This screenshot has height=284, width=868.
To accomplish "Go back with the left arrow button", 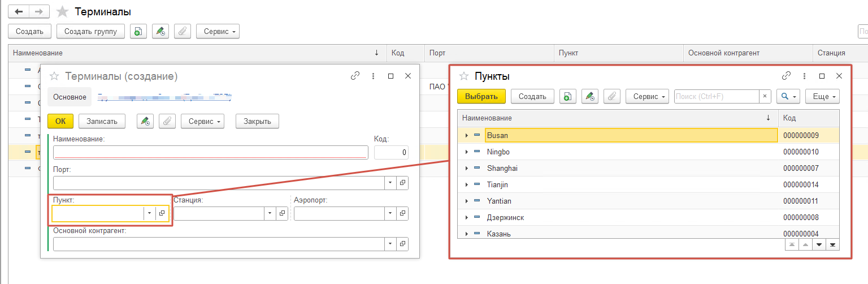I will coord(18,11).
